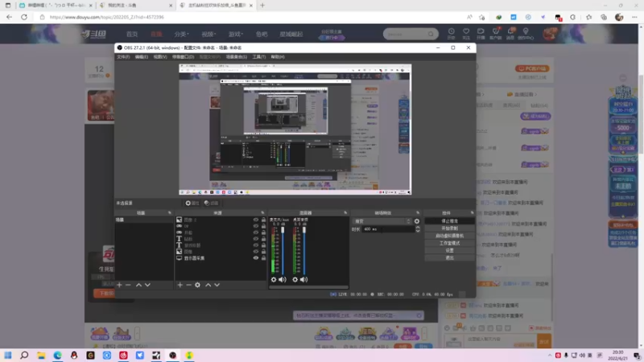Toggle visibility of the second source row
This screenshot has height=362, width=644.
(256, 226)
